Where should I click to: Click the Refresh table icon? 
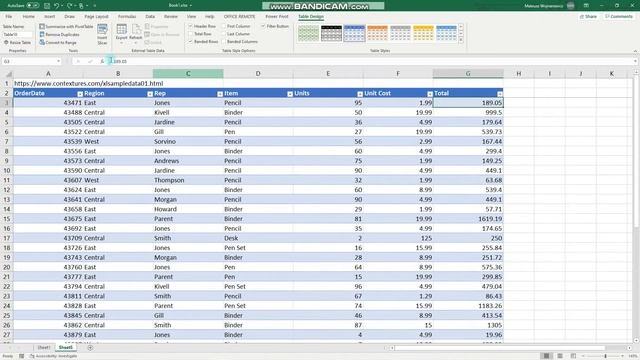[136, 30]
